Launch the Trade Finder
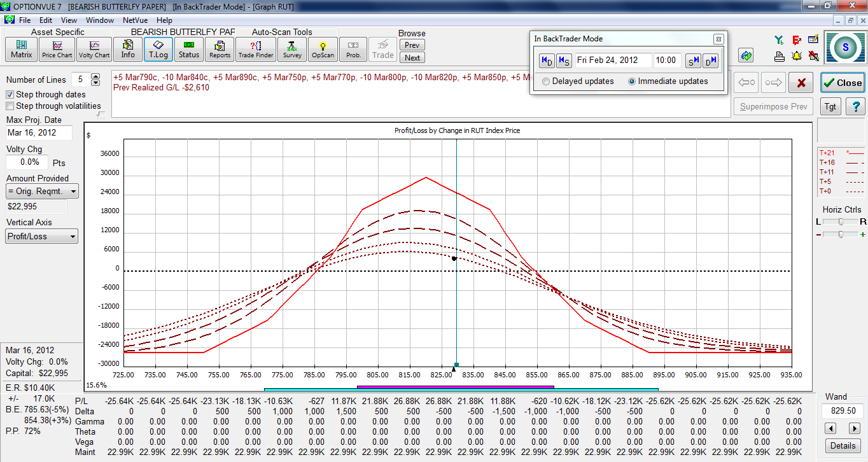 (x=256, y=48)
